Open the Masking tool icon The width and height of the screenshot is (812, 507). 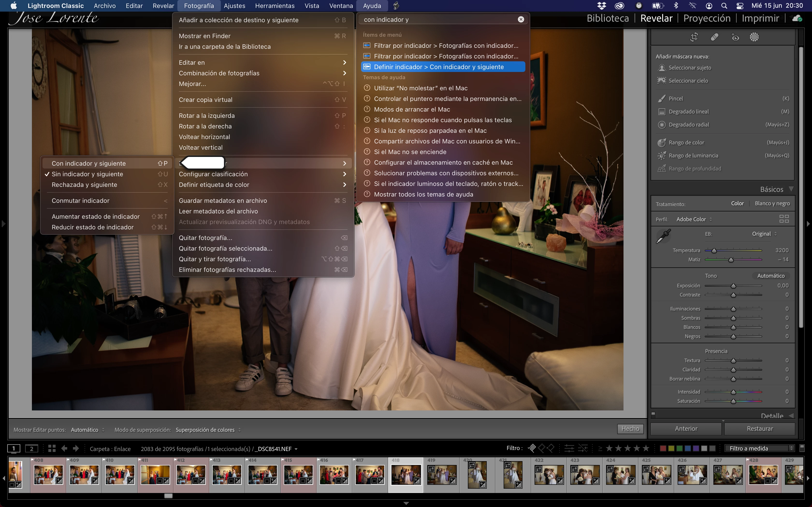tap(754, 37)
